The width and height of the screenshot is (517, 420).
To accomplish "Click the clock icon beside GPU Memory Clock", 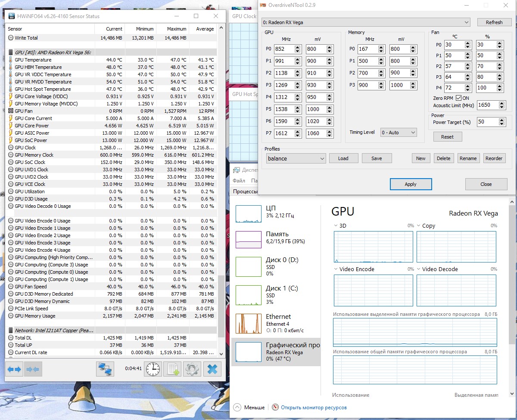I will 11,155.
